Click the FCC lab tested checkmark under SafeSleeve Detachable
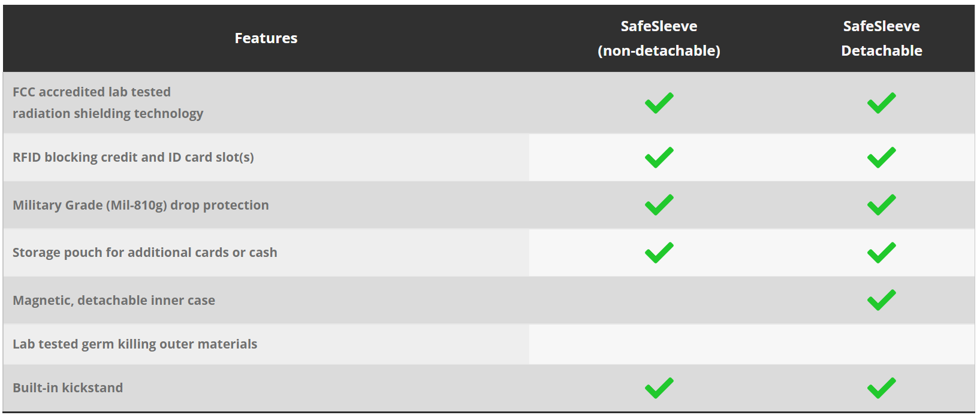The image size is (980, 418). (881, 103)
